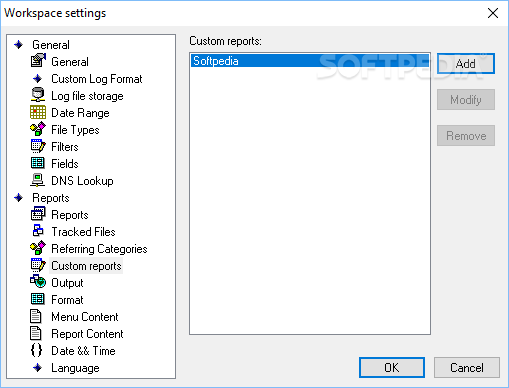Collapse the Reports tree group
The height and width of the screenshot is (388, 509).
(x=19, y=198)
